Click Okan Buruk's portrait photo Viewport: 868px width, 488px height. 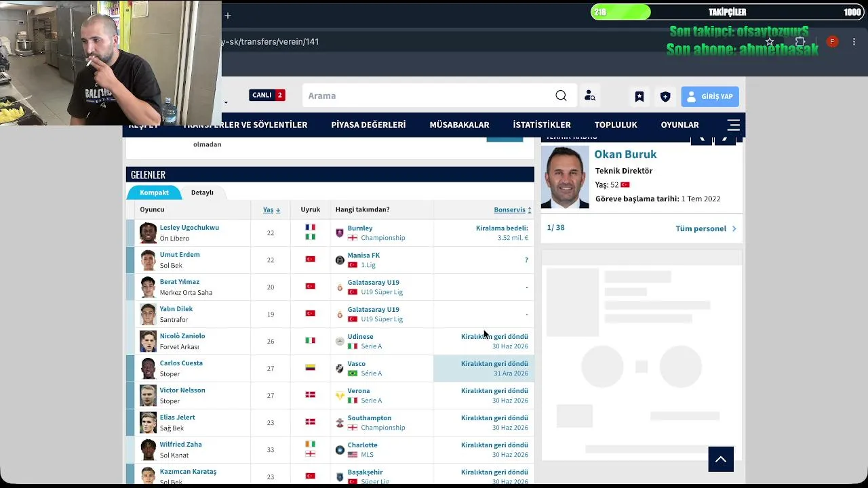coord(565,178)
